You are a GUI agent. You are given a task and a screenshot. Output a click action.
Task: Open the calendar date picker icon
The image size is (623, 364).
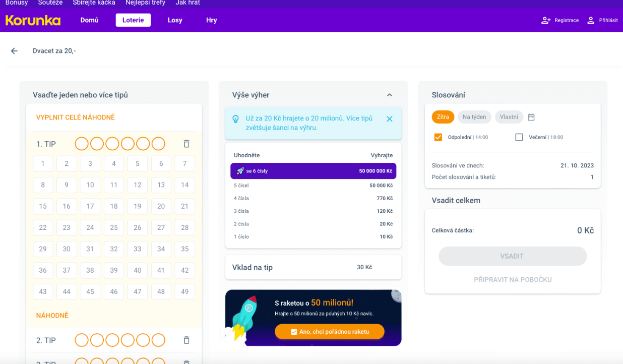tap(531, 117)
